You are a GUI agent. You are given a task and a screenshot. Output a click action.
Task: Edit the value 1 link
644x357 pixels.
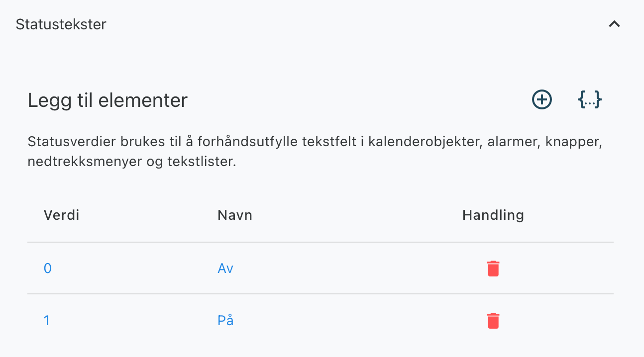click(x=47, y=321)
